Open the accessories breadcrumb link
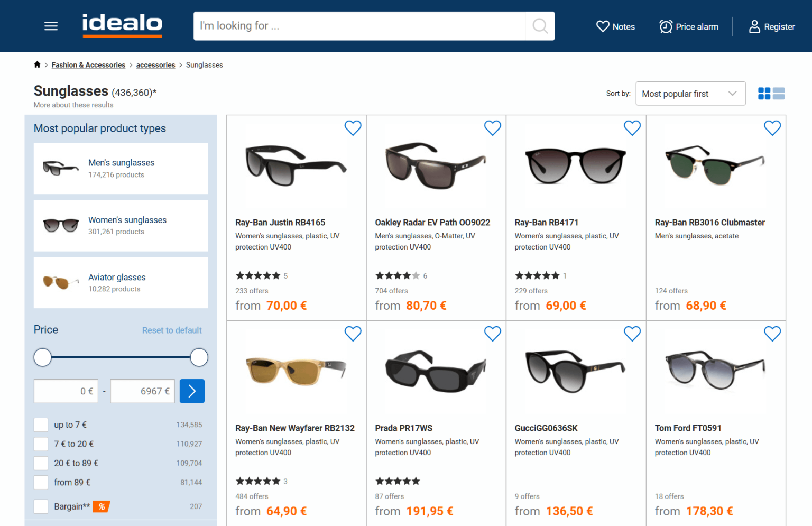The image size is (812, 526). point(155,64)
